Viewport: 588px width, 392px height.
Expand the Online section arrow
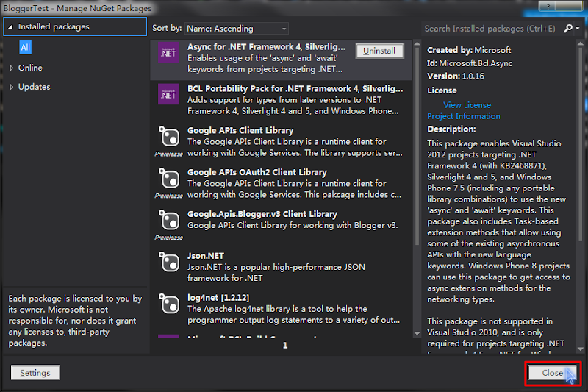(x=11, y=68)
